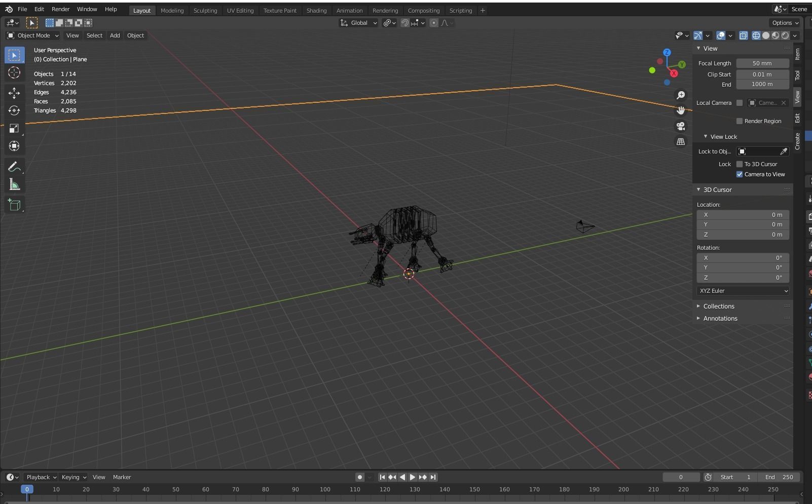Select the Transform tool
812x504 pixels.
pyautogui.click(x=14, y=146)
